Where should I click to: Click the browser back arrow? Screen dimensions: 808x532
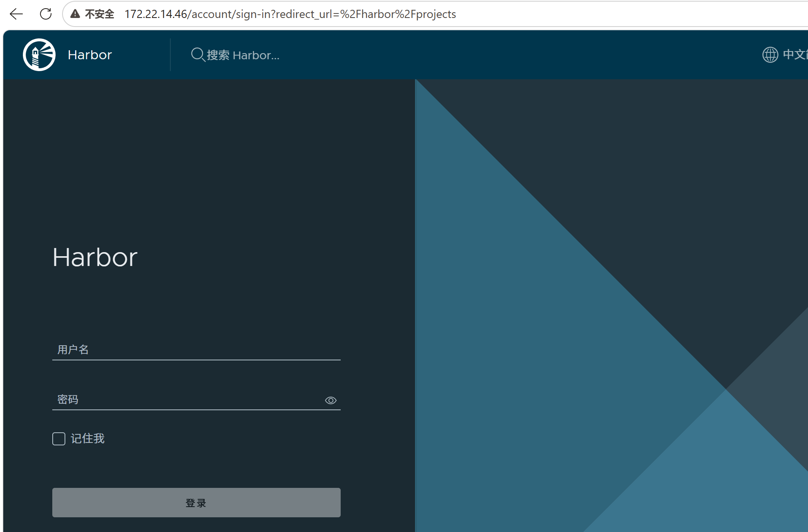pyautogui.click(x=16, y=14)
